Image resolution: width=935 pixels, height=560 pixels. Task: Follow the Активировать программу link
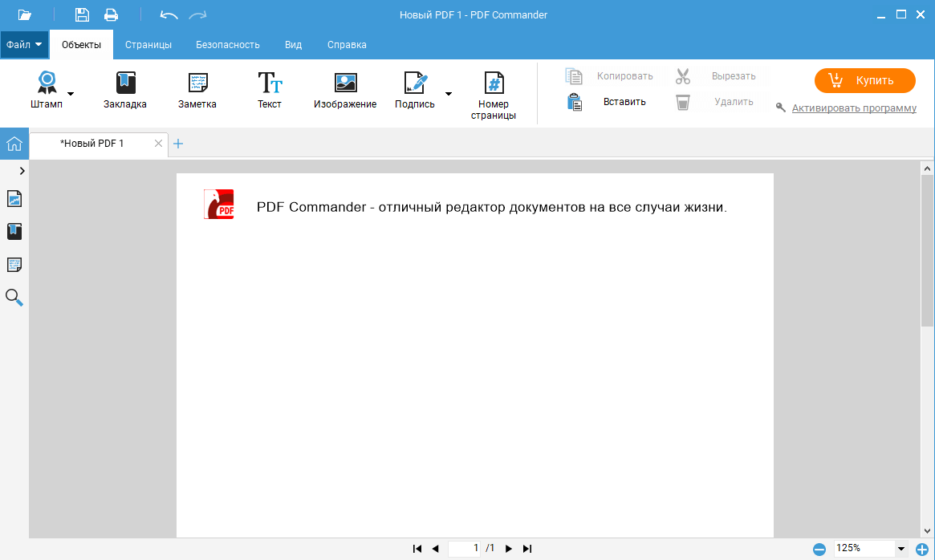click(x=854, y=108)
